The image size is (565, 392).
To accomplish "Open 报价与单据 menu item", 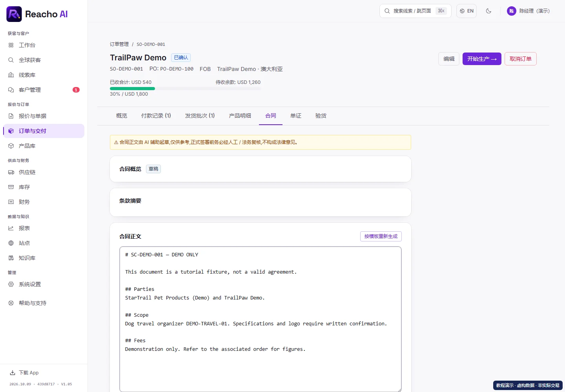I will [x=44, y=116].
